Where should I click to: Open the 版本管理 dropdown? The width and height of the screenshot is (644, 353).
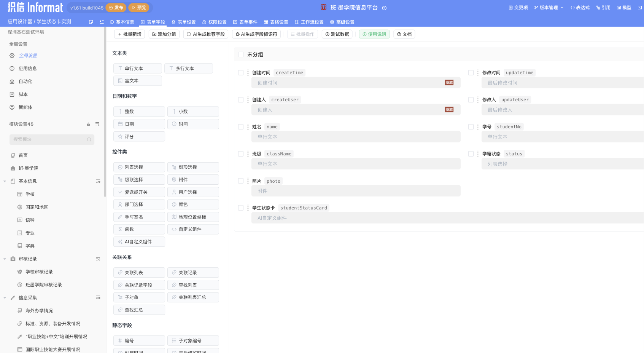(549, 8)
